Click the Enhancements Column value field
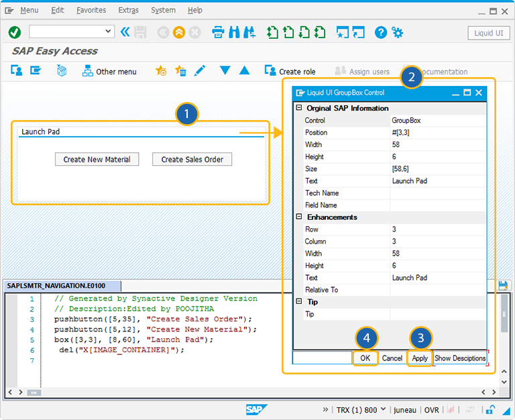The image size is (515, 420). coord(438,242)
